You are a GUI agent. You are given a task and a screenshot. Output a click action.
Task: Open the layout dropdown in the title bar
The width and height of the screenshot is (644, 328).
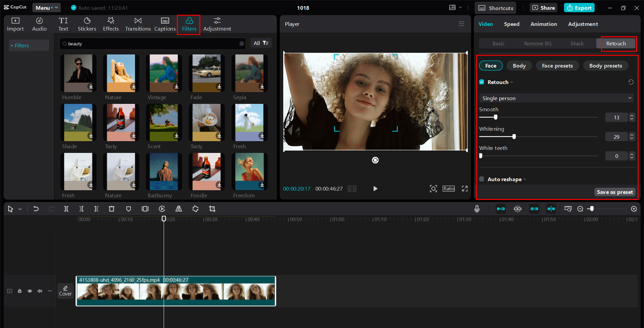(x=455, y=8)
